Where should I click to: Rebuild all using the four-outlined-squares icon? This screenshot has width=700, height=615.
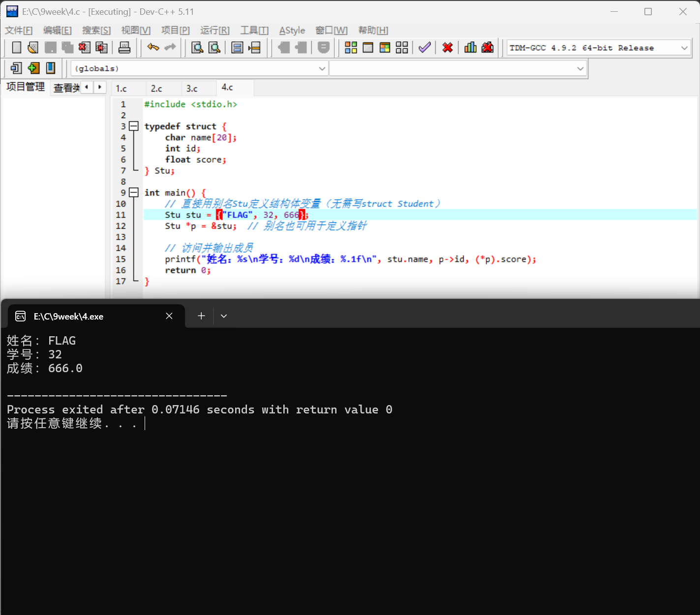point(402,48)
